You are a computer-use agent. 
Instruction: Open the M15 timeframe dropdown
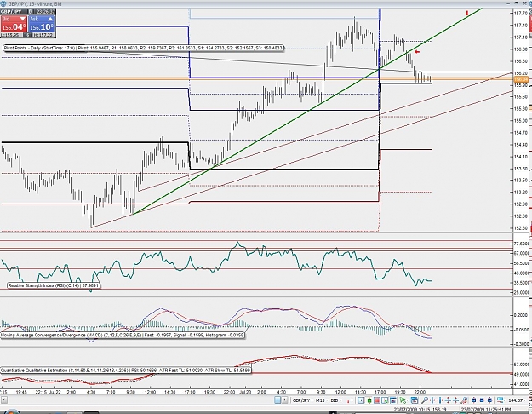pyautogui.click(x=323, y=400)
